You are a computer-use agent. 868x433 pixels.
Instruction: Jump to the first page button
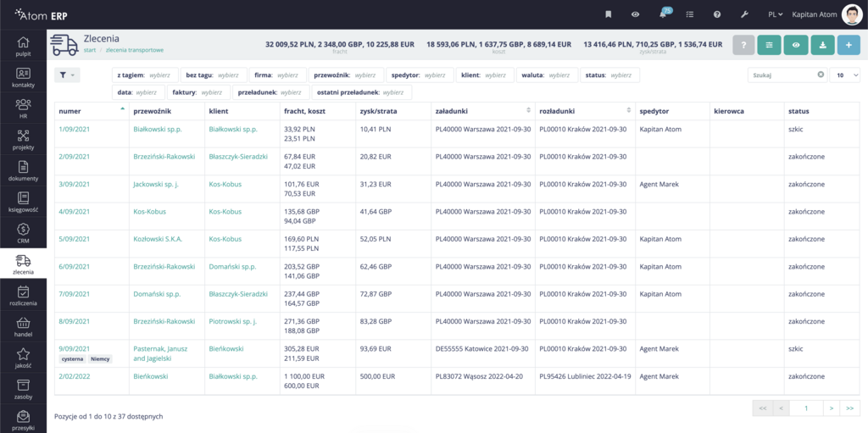coord(762,408)
